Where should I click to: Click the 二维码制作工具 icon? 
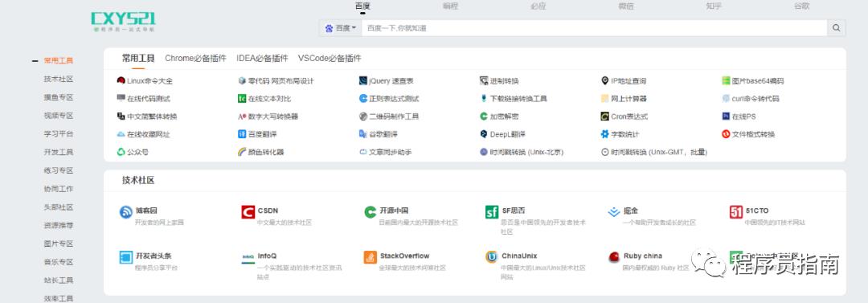(363, 117)
